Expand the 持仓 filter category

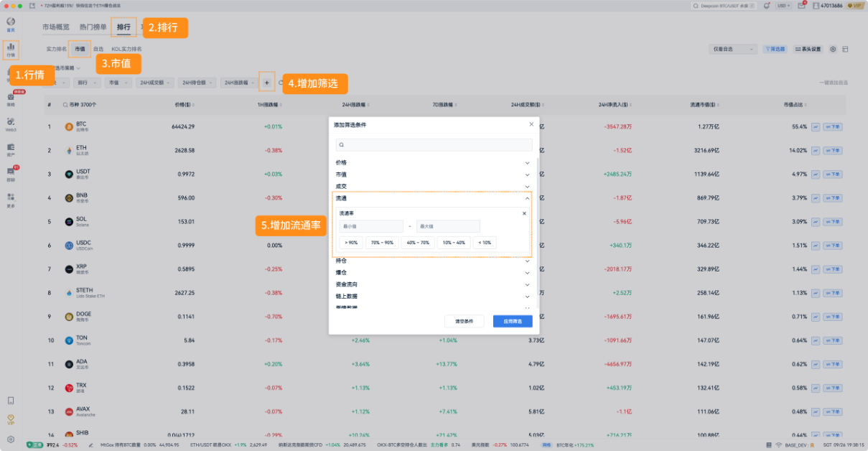point(432,261)
